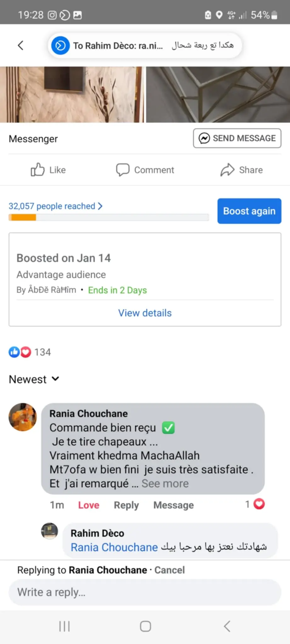The image size is (290, 644).
Task: Focus the Write a reply text field
Action: coord(145,592)
